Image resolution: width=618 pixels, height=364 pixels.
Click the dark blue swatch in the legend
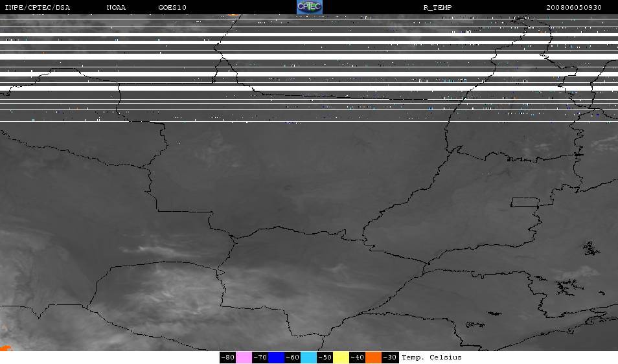point(277,358)
